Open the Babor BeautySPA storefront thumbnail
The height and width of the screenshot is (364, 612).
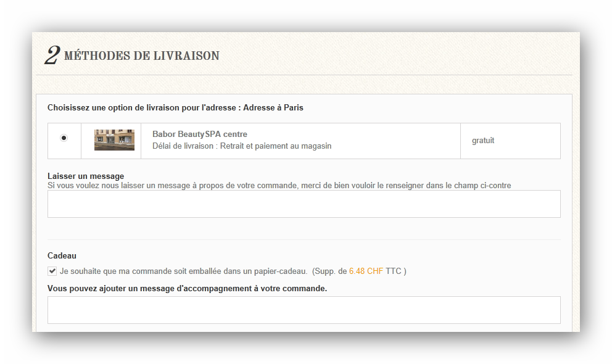tap(114, 140)
